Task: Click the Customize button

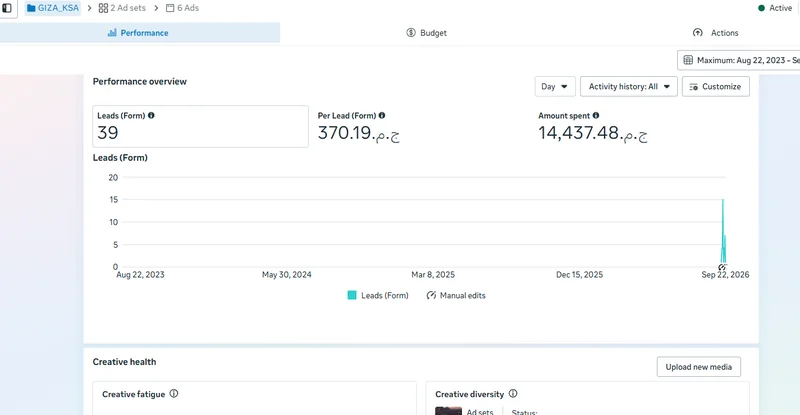Action: point(715,86)
